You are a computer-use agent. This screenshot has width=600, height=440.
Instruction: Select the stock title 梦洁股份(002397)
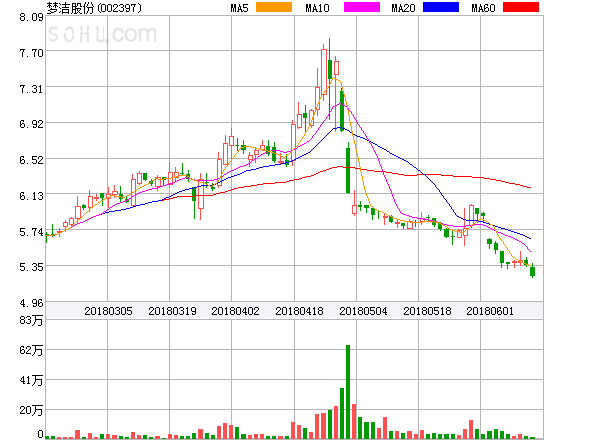(94, 8)
